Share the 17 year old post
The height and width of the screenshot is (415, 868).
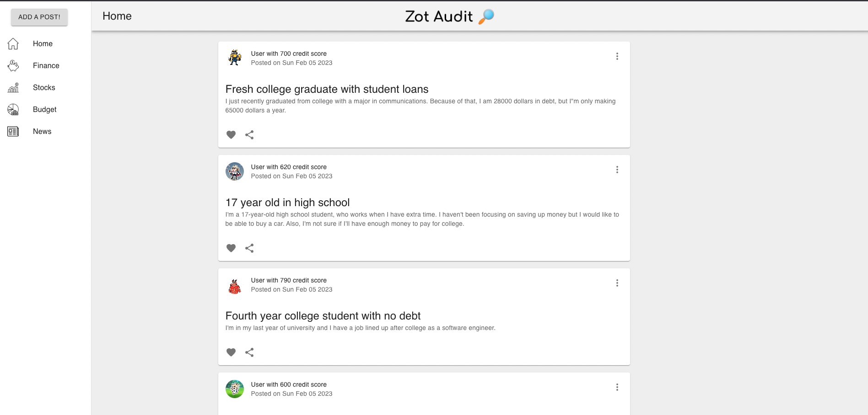(x=249, y=248)
